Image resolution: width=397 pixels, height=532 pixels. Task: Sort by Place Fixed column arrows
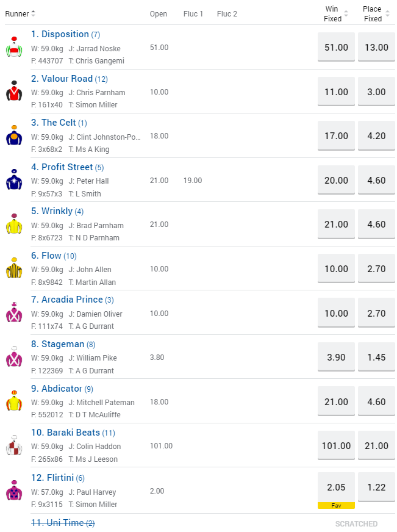pyautogui.click(x=387, y=14)
